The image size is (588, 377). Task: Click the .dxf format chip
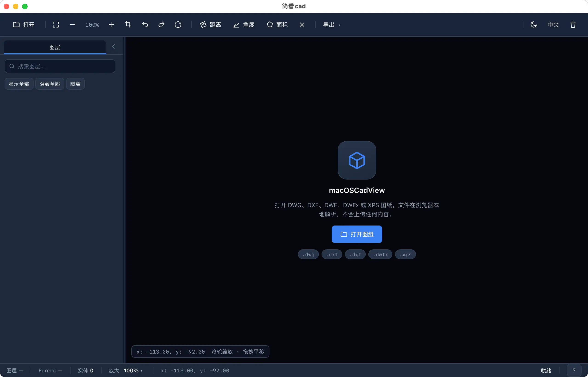332,255
